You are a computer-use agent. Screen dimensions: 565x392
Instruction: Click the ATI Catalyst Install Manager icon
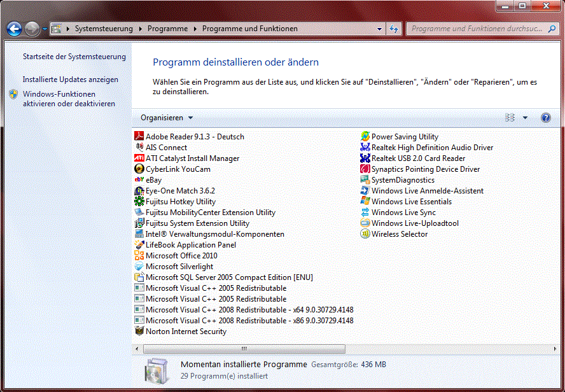[139, 158]
